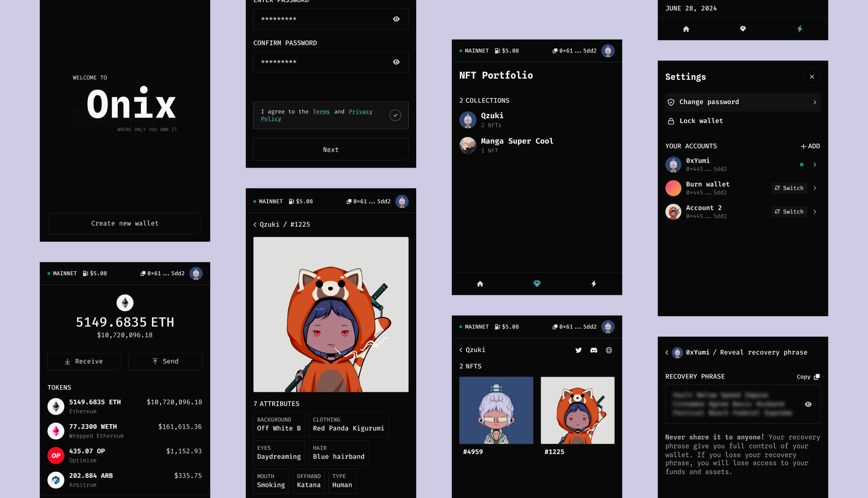Toggle password visibility eye icon
This screenshot has height=498, width=868.
396,19
